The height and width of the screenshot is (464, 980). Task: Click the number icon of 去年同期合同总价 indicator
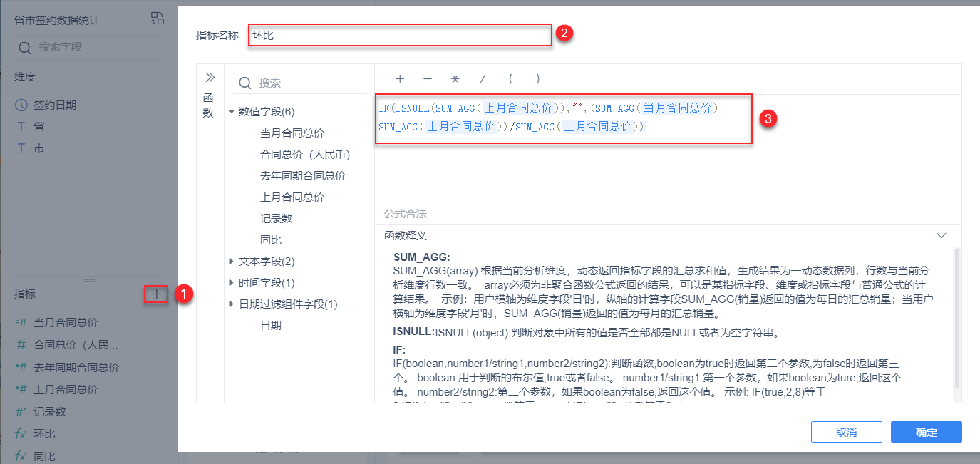(x=21, y=367)
